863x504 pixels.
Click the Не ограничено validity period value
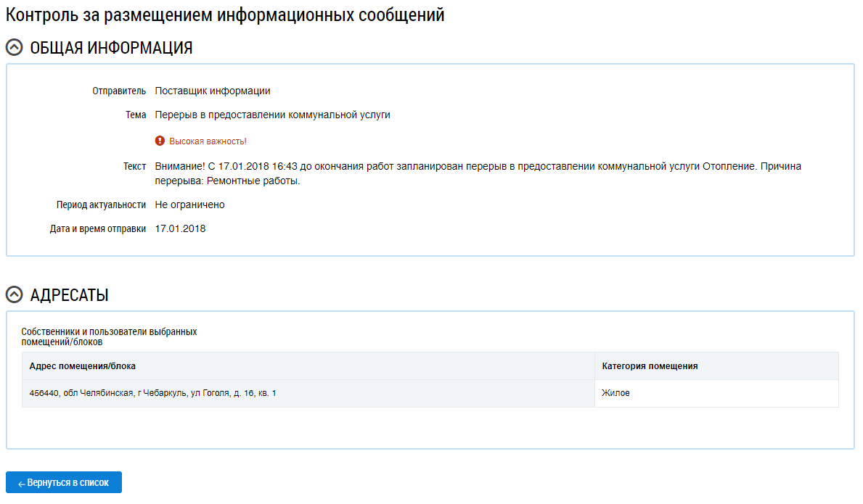(x=189, y=205)
